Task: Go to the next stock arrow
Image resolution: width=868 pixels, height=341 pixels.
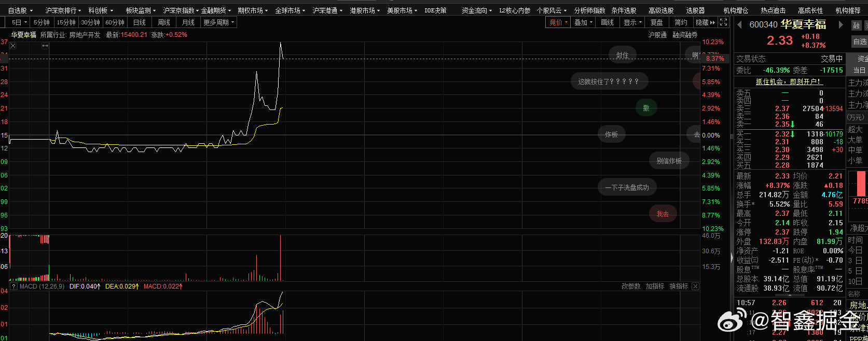Action: tap(841, 24)
